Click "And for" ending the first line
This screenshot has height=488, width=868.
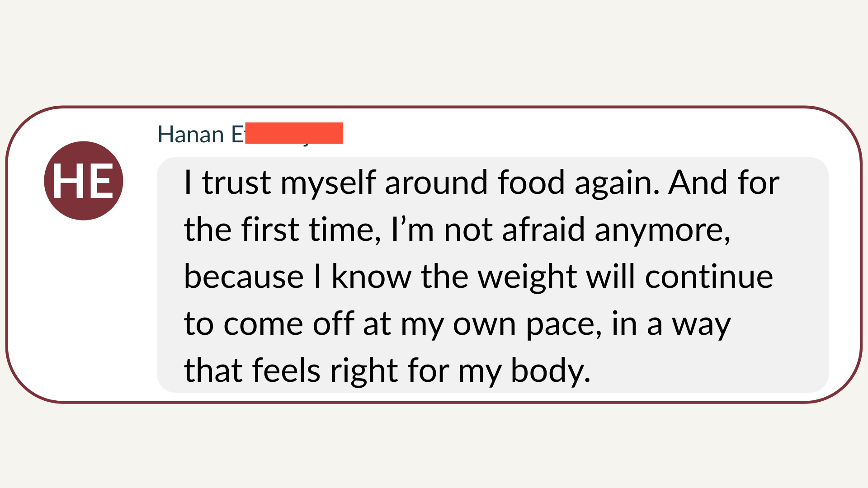724,183
